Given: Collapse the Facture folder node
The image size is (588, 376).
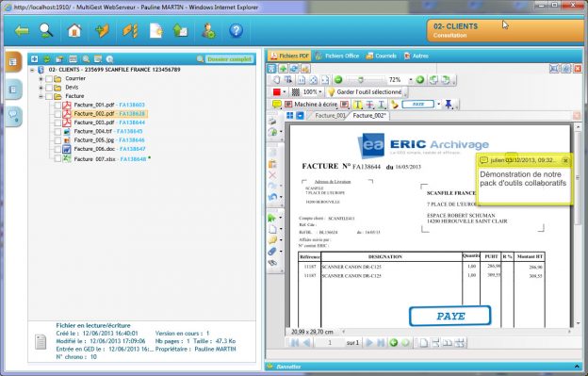Looking at the screenshot, I should [41, 96].
